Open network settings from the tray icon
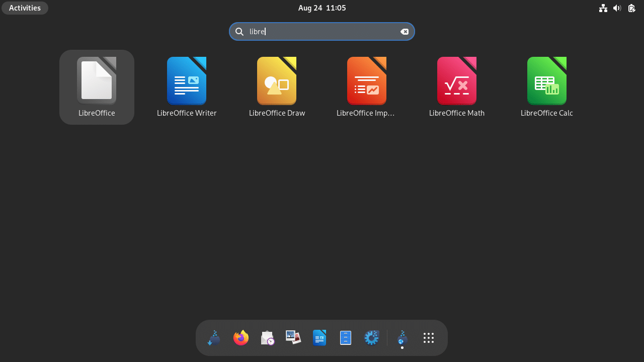Viewport: 644px width, 362px height. click(x=603, y=8)
